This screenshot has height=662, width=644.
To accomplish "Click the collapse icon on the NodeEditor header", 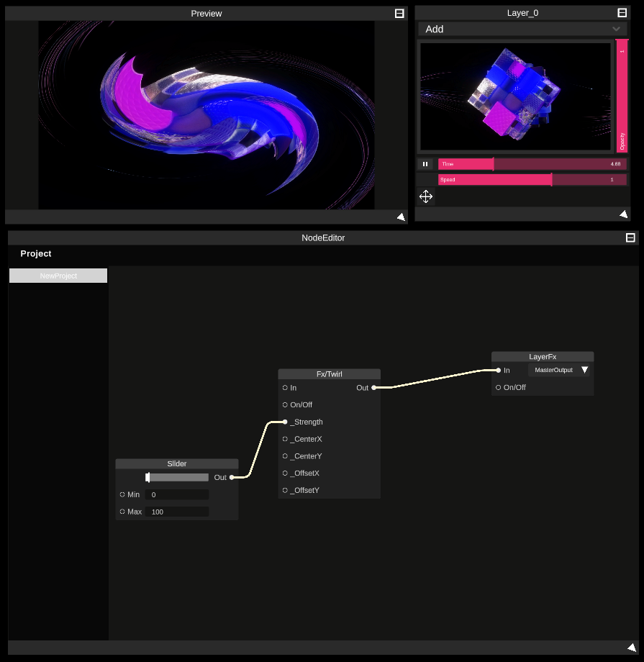I will click(x=631, y=237).
